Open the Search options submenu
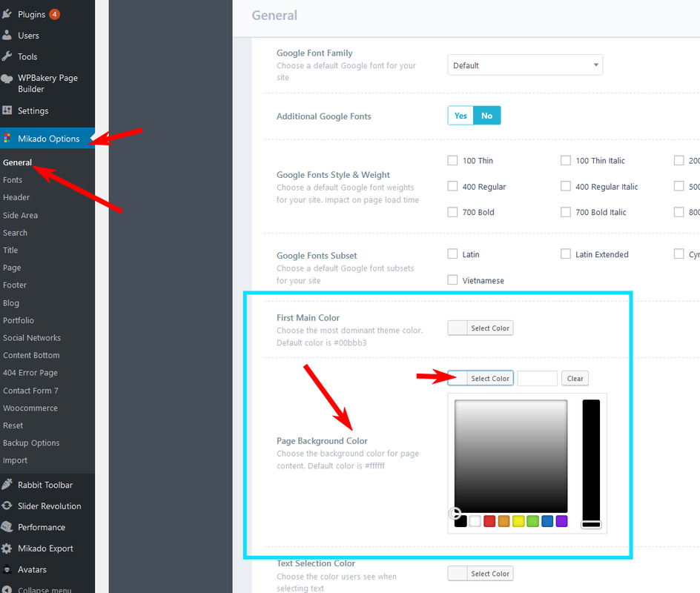The height and width of the screenshot is (593, 700). point(15,233)
